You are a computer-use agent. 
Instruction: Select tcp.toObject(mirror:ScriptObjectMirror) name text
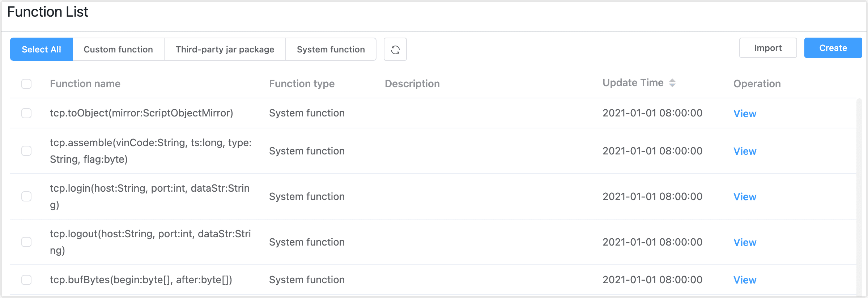(141, 113)
